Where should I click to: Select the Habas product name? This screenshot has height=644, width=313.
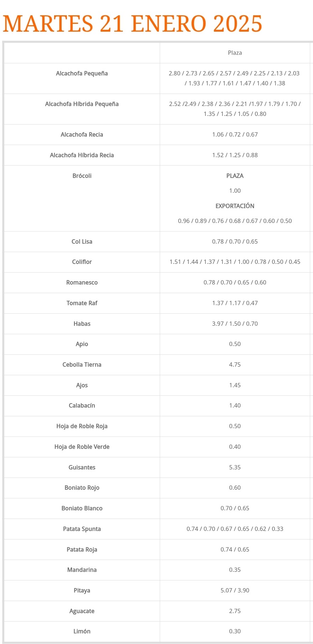tap(82, 324)
